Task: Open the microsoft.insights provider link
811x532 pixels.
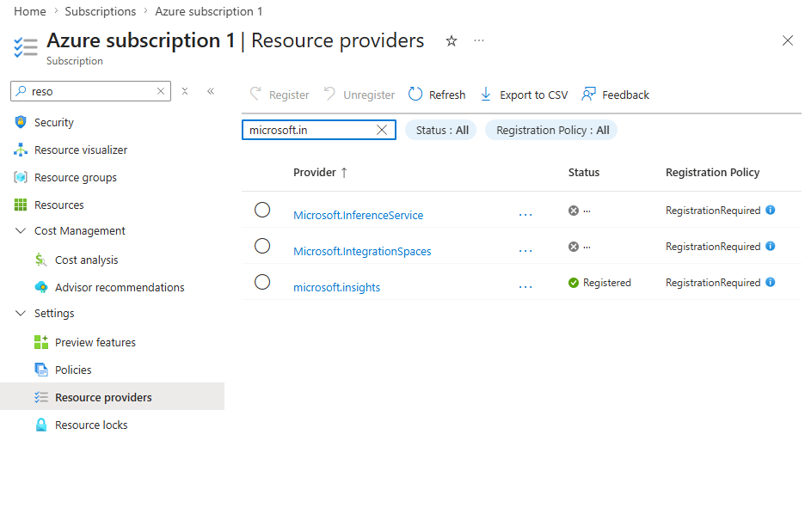Action: 337,287
